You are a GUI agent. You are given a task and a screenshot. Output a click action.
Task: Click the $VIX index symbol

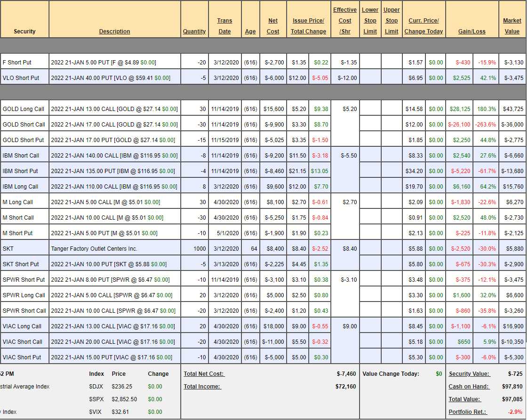(x=96, y=412)
